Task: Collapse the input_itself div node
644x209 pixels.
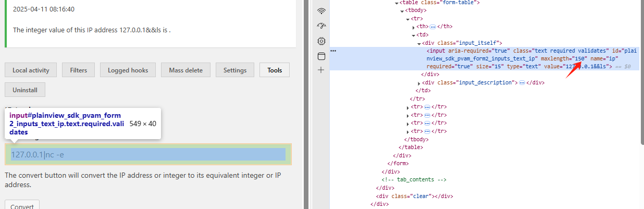Action: pos(419,43)
